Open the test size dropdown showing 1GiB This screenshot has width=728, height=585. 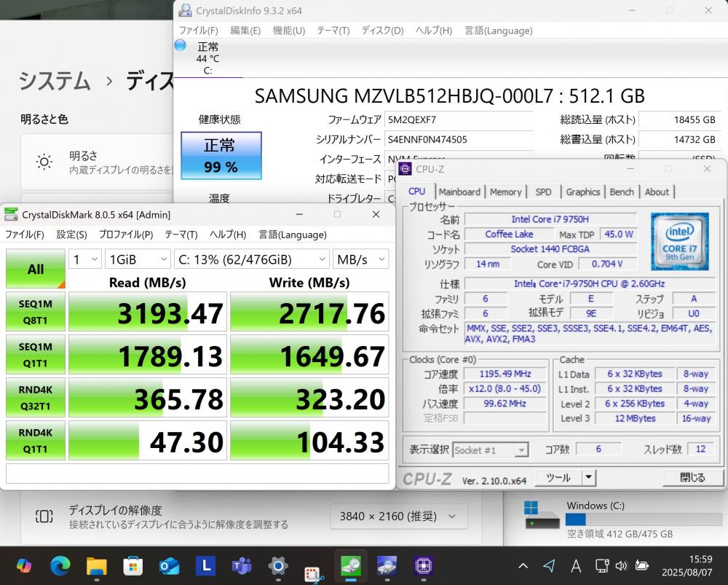click(x=138, y=259)
